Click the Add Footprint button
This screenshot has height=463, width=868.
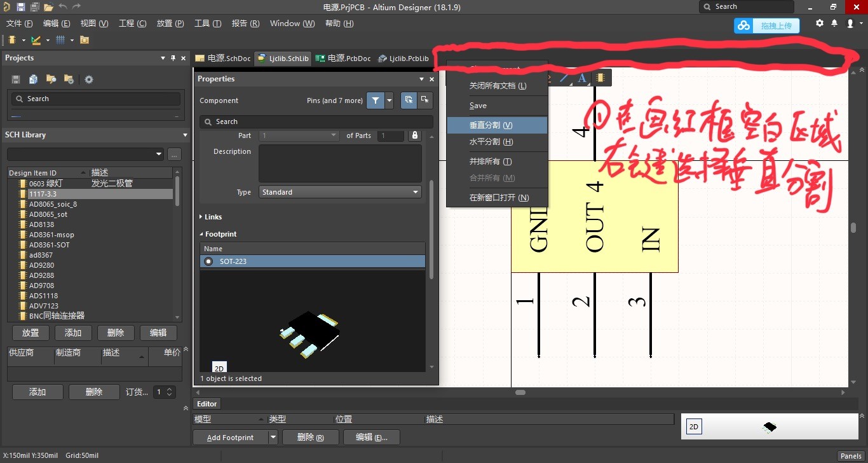click(230, 437)
